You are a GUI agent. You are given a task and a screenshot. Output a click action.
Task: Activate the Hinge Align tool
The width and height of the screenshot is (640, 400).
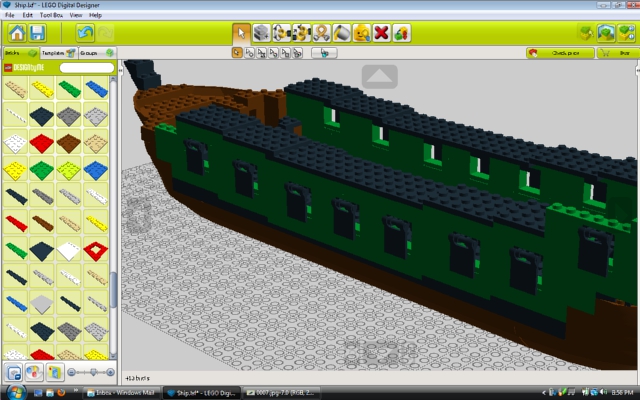click(301, 33)
